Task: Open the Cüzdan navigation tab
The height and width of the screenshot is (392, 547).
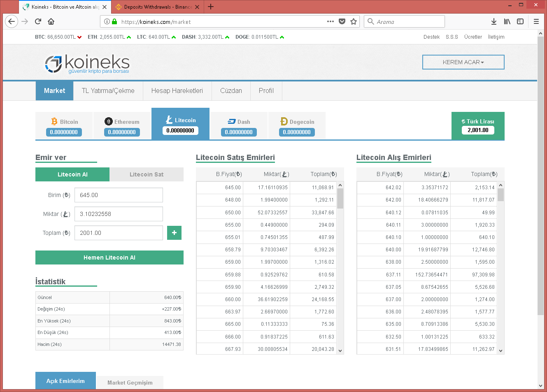Action: tap(231, 90)
